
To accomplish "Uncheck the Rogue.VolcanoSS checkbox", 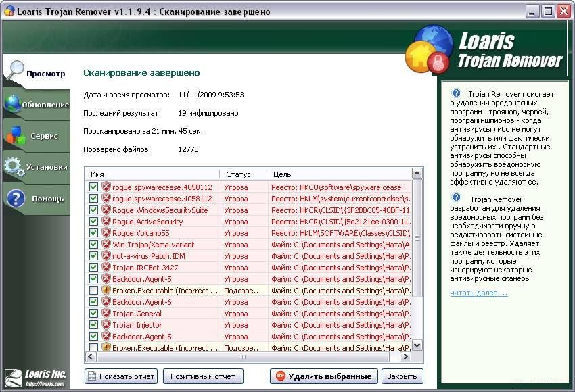I will pyautogui.click(x=93, y=232).
